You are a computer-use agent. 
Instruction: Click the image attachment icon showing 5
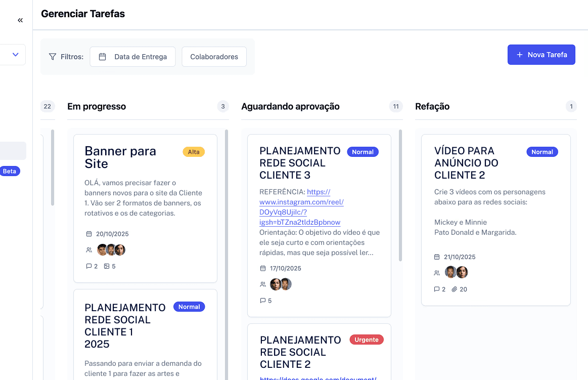point(106,266)
